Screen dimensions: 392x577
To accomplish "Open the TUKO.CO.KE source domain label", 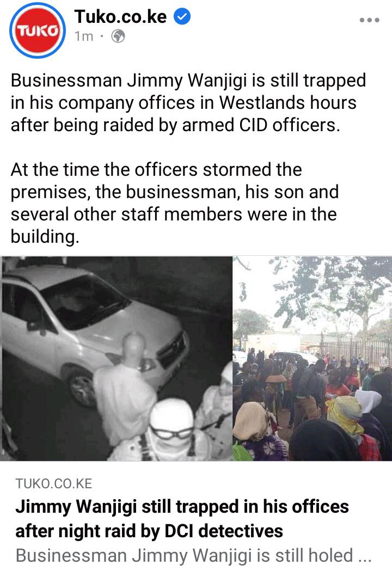I will [x=54, y=483].
